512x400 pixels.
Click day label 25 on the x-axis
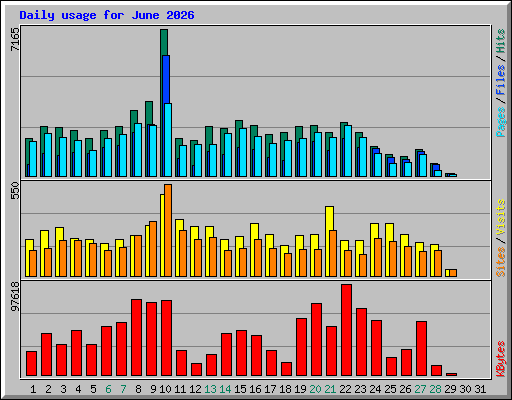(390, 389)
